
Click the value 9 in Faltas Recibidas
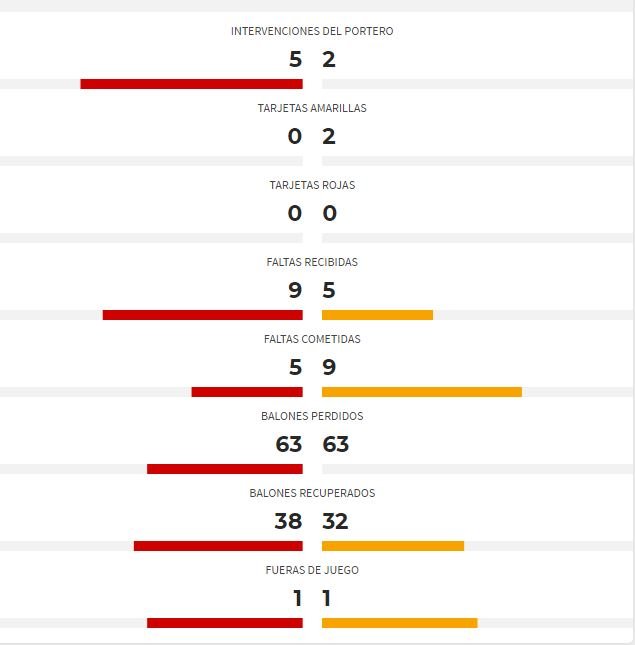295,290
